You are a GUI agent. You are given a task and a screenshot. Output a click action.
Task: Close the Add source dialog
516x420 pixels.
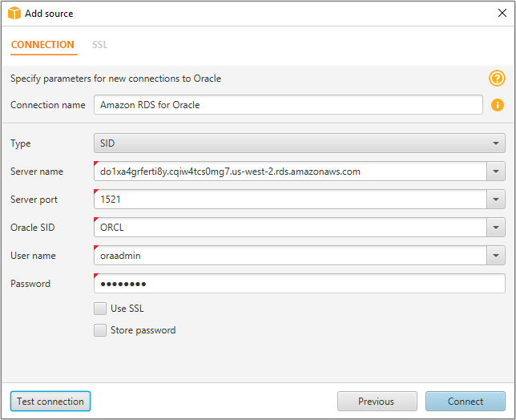click(502, 13)
